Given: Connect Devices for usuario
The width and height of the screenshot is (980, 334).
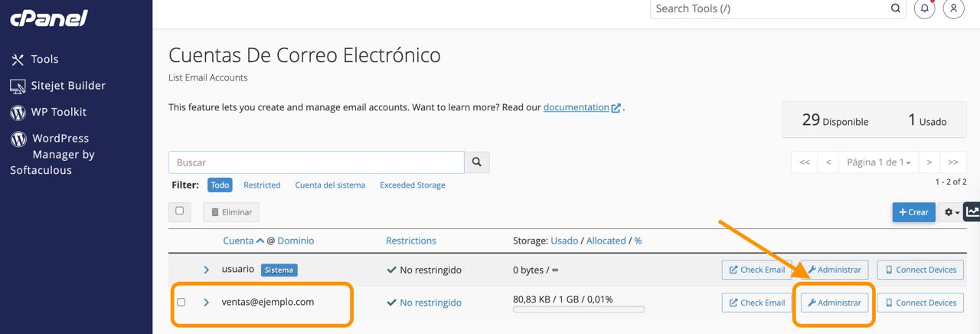Looking at the screenshot, I should [920, 270].
